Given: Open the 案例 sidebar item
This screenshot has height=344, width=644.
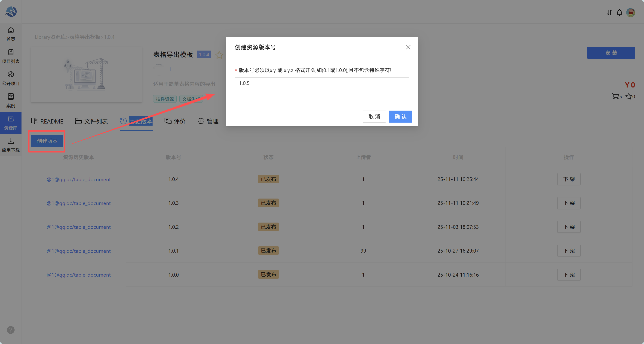Looking at the screenshot, I should pyautogui.click(x=11, y=101).
